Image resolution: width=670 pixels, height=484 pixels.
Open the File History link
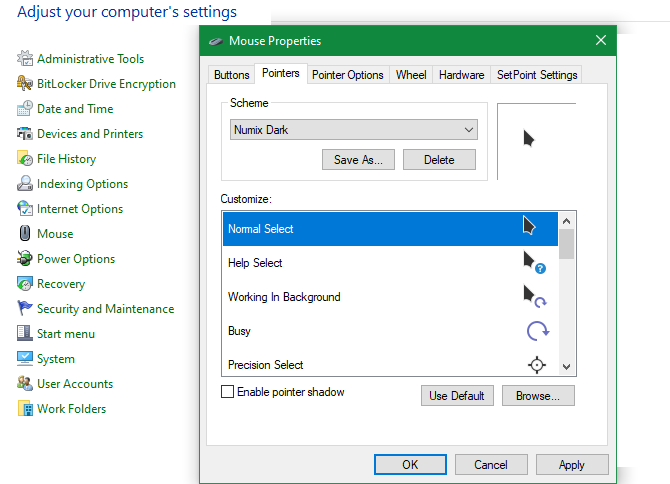67,159
